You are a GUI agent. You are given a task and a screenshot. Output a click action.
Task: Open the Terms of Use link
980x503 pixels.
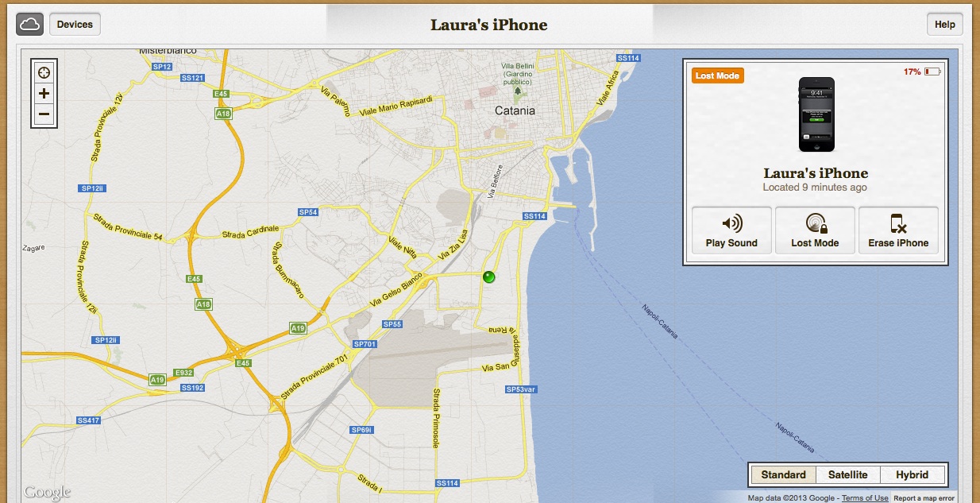[x=865, y=498]
